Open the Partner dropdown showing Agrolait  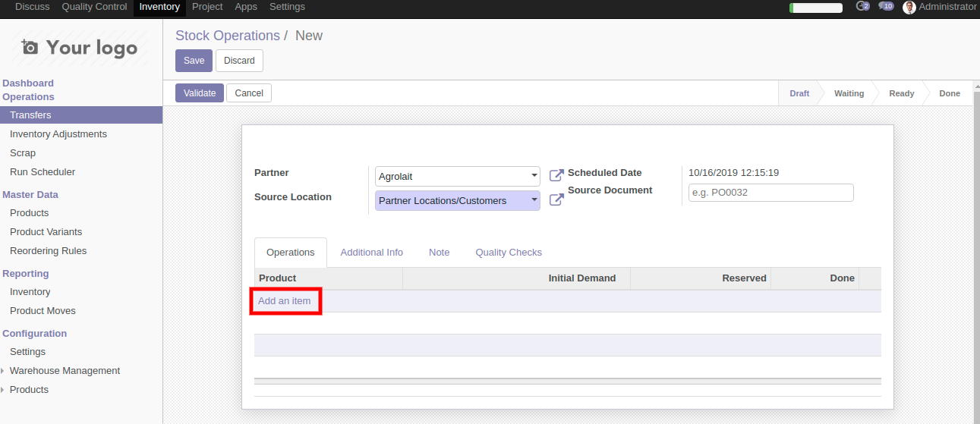pyautogui.click(x=457, y=177)
